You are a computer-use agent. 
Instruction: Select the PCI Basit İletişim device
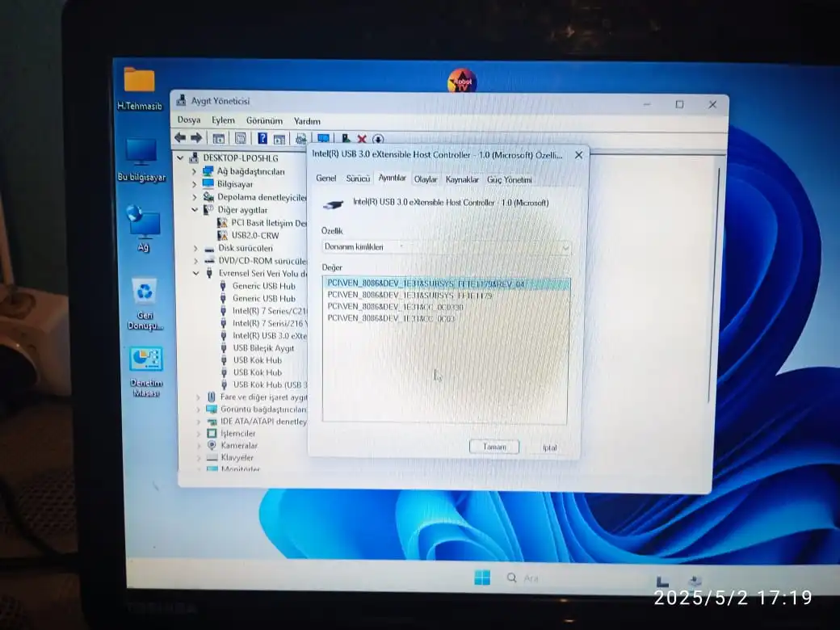(x=262, y=223)
